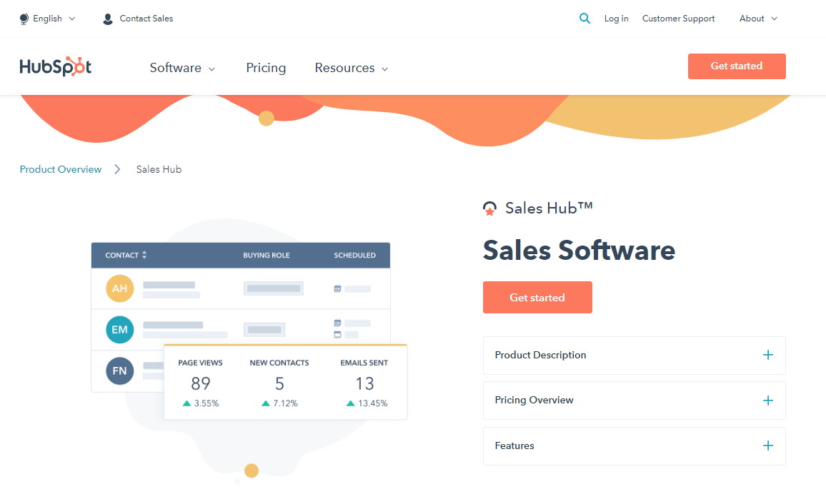Go to the Pricing page

click(266, 68)
